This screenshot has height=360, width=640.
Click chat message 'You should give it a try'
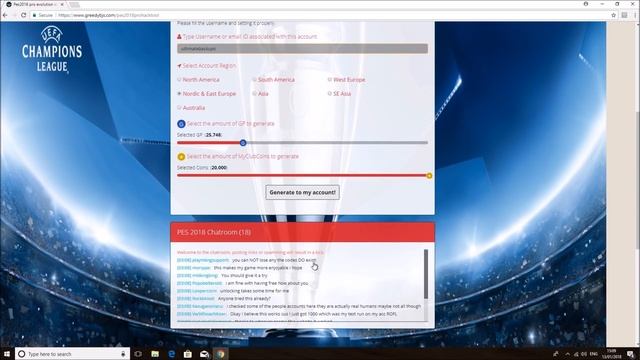(244, 276)
